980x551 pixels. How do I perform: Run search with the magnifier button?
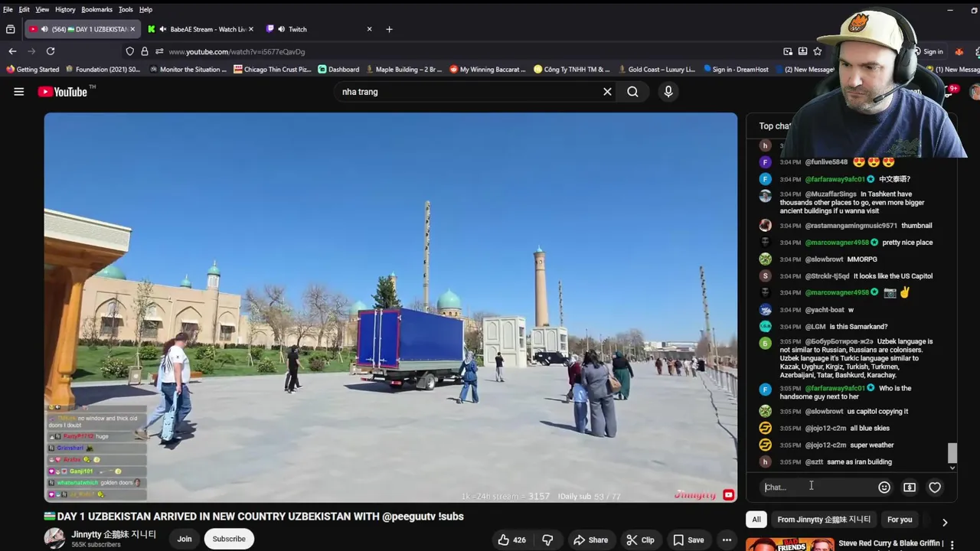(632, 92)
